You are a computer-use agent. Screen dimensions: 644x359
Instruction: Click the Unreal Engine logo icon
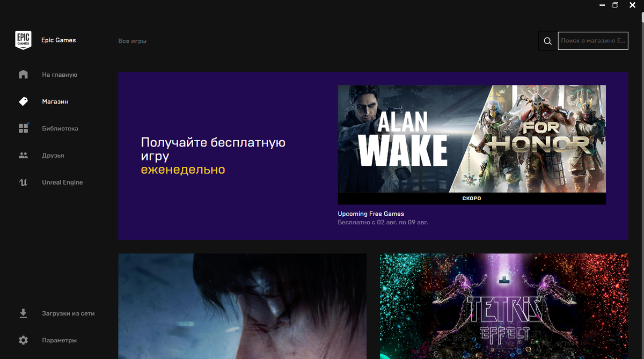pos(23,182)
